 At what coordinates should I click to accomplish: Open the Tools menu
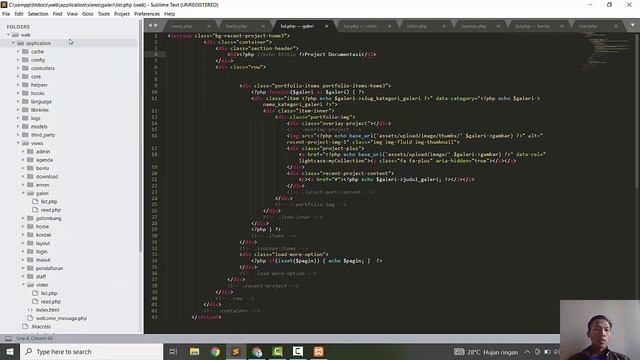coord(104,13)
